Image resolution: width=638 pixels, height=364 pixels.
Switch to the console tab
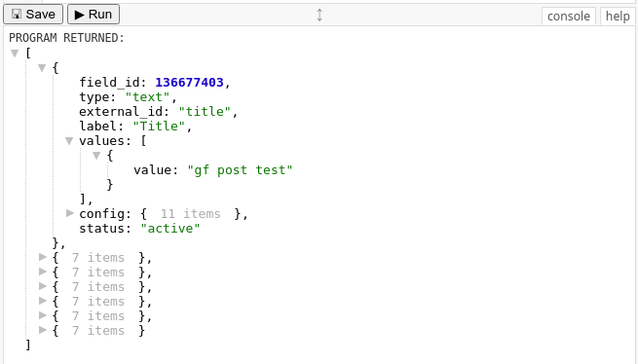569,16
